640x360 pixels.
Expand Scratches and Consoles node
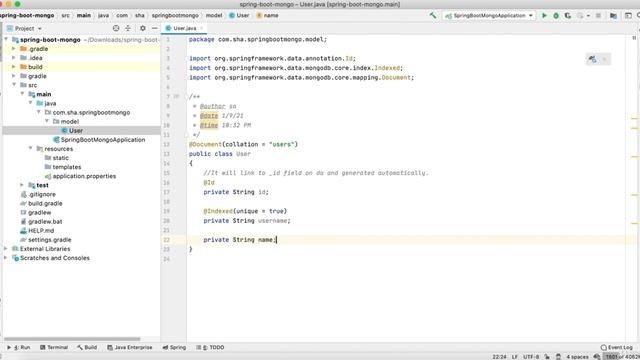click(6, 258)
